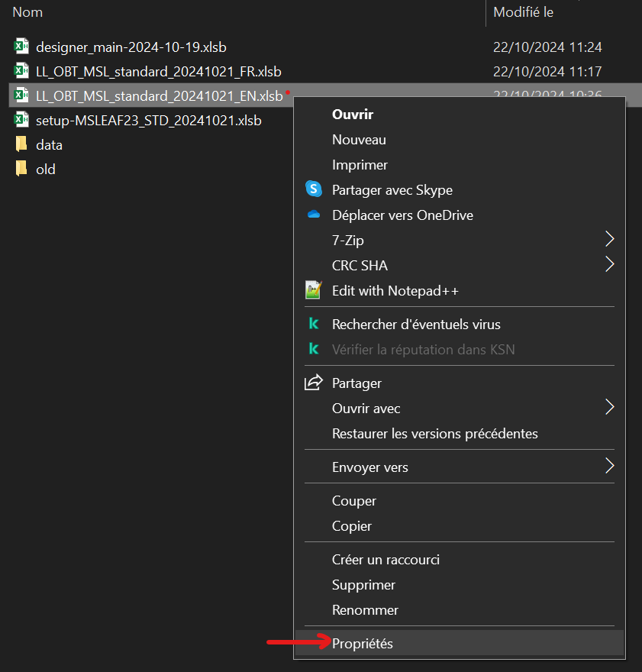Expand the 7-Zip submenu arrow

pos(609,239)
